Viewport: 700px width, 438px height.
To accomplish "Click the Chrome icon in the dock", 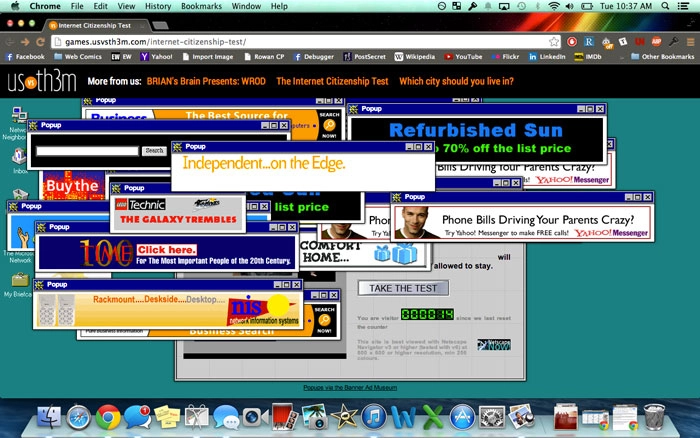I will (108, 417).
